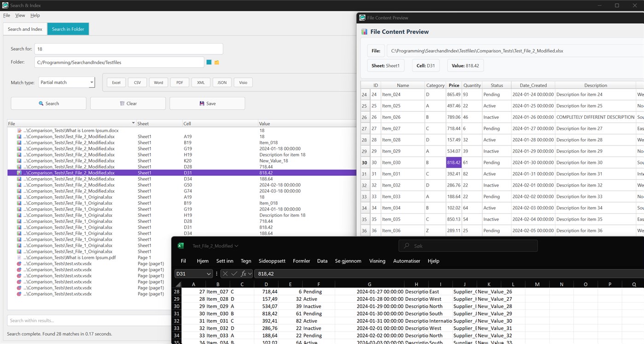Click the Search & Index app icon in titlebar
Screen dimensions: 644x344
5,6
